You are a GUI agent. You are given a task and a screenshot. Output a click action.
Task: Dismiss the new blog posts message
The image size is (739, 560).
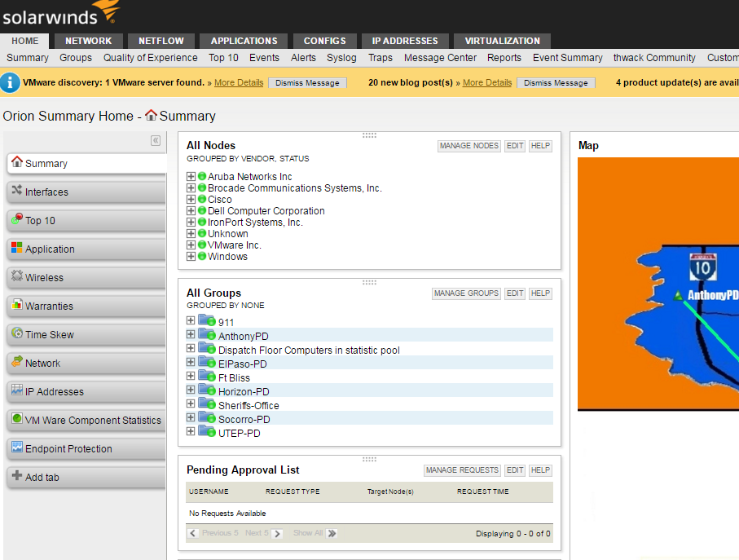tap(556, 83)
